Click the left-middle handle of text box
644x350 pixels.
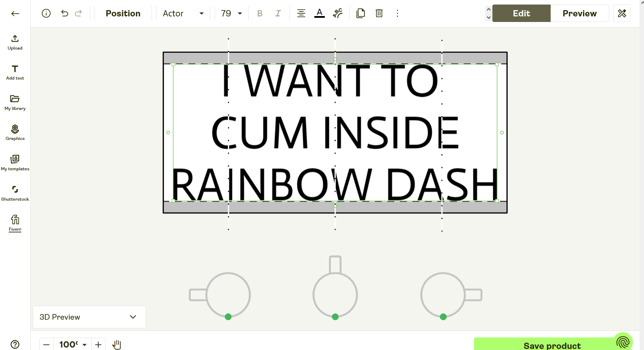click(168, 133)
